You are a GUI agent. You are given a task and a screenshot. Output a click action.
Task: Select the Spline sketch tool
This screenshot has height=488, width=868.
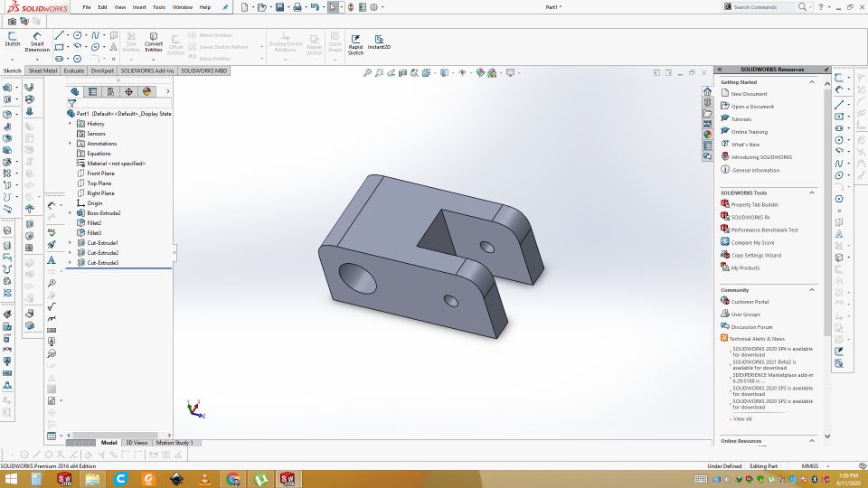(95, 35)
